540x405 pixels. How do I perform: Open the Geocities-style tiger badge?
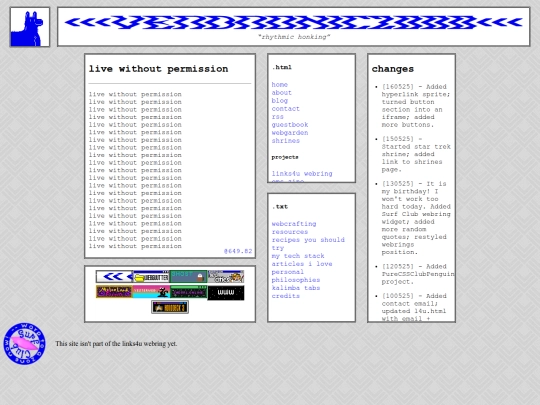click(226, 277)
